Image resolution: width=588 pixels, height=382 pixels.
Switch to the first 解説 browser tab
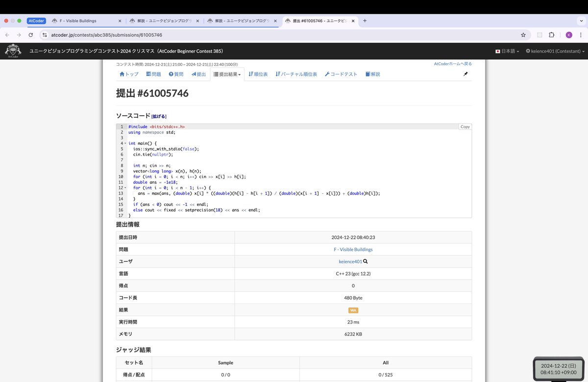tap(162, 21)
